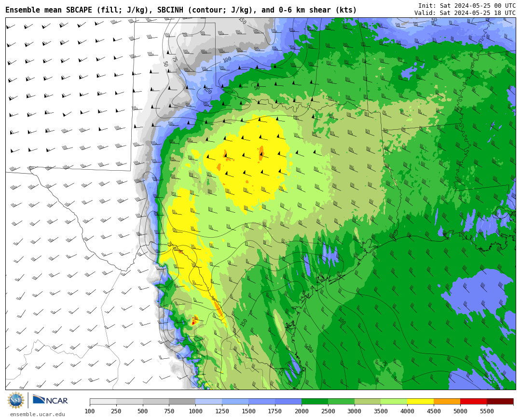
Task: Click the legend label 250
Action: pos(116,411)
